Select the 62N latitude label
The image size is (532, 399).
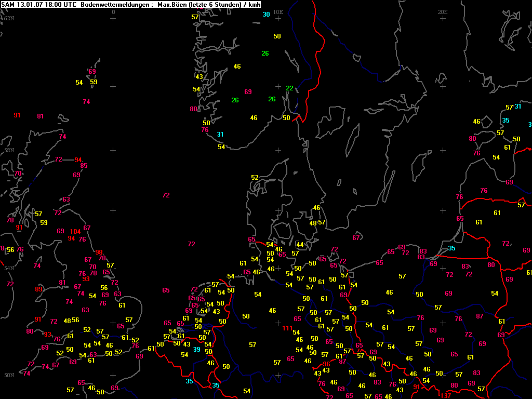(8, 18)
